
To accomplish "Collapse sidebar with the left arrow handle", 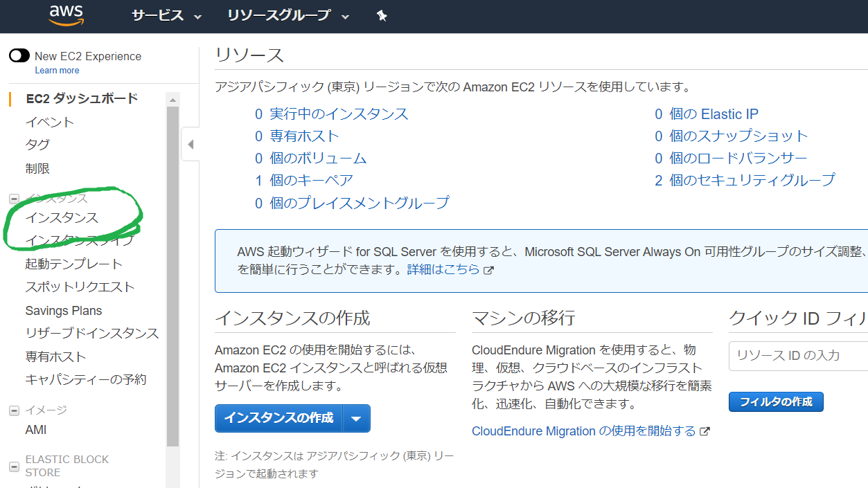I will tap(191, 145).
